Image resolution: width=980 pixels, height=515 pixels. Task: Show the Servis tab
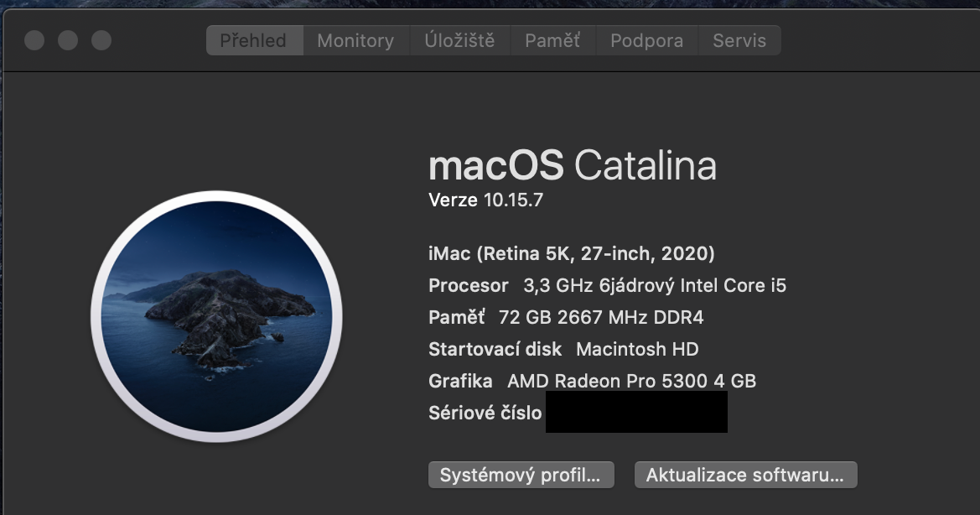[739, 40]
